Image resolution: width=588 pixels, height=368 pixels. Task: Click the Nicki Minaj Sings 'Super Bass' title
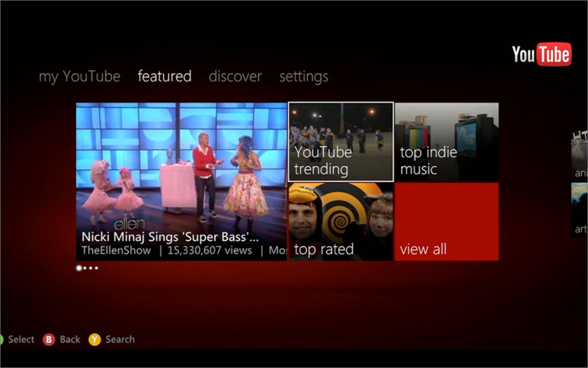[170, 237]
